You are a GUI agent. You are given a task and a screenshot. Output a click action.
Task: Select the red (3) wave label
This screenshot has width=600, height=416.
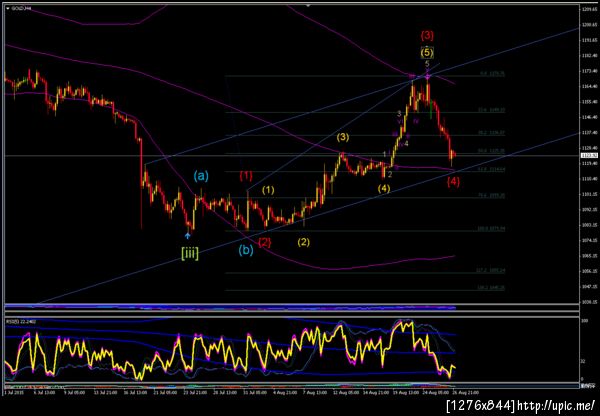pos(427,36)
